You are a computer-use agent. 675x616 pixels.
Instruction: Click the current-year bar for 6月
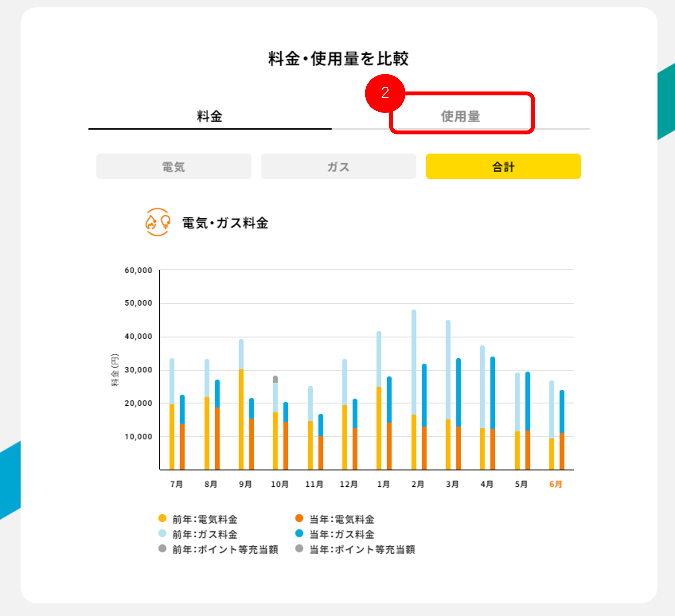(562, 430)
